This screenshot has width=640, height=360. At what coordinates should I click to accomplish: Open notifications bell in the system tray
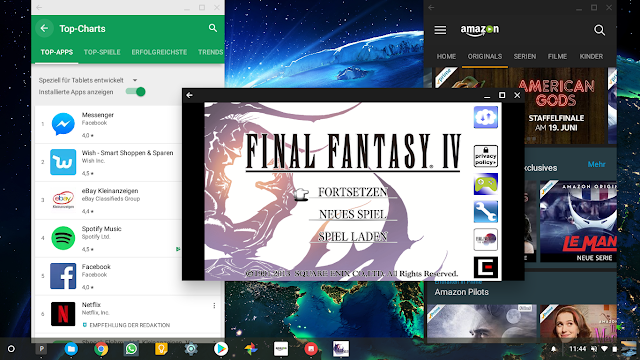(553, 349)
